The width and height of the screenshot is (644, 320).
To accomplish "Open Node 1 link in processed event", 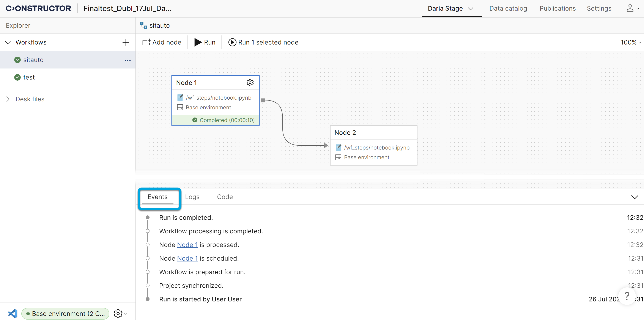I will (x=187, y=245).
